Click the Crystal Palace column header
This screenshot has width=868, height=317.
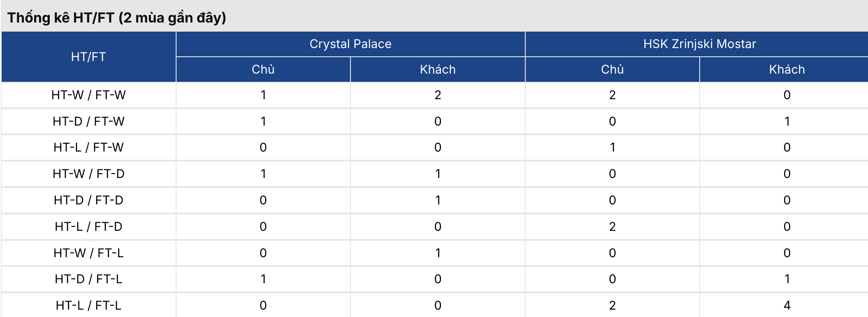[x=350, y=44]
